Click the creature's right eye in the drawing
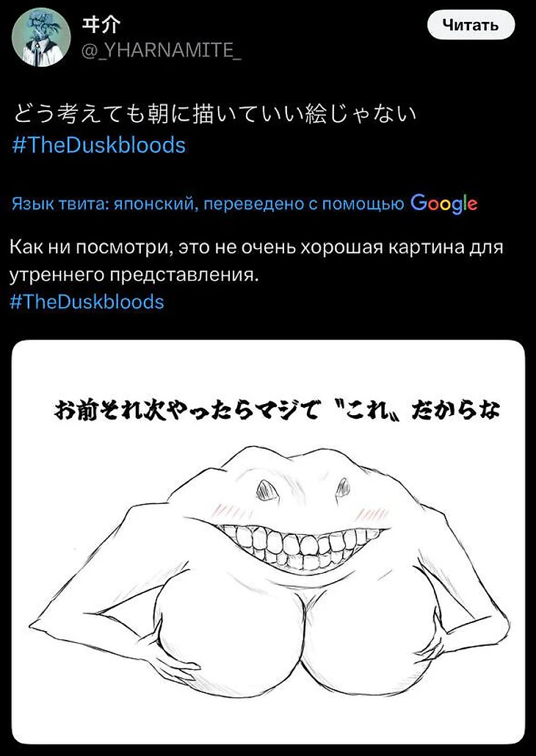The height and width of the screenshot is (756, 536). coord(343,487)
